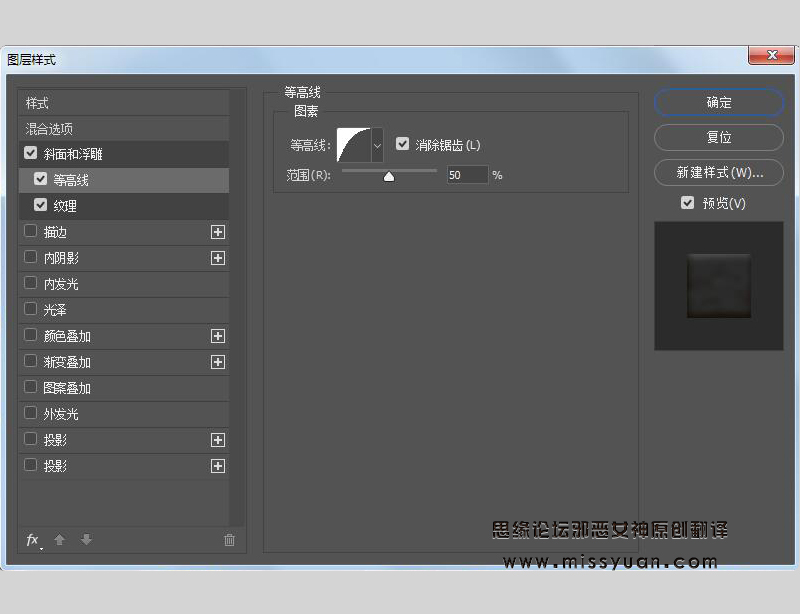Toggle the 预览 preview checkbox
The image size is (800, 614).
(687, 203)
